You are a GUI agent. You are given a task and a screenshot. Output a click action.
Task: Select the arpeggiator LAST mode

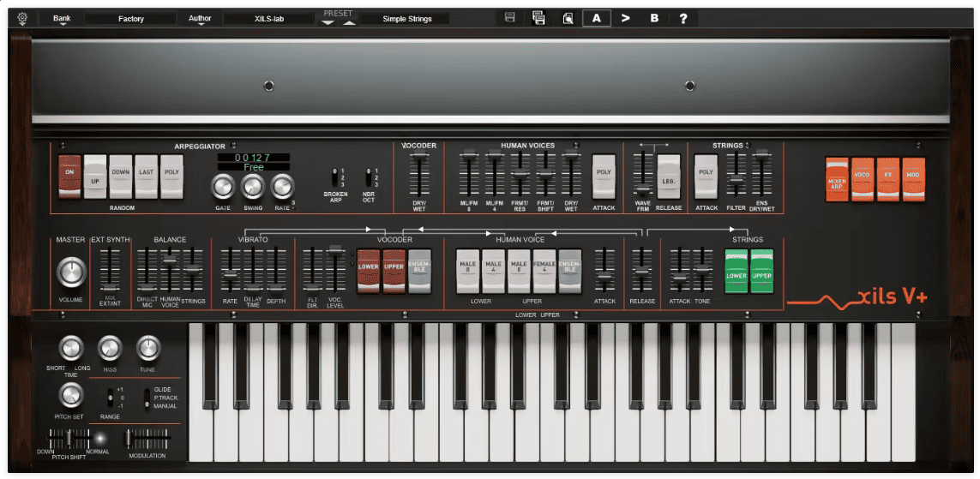click(147, 177)
